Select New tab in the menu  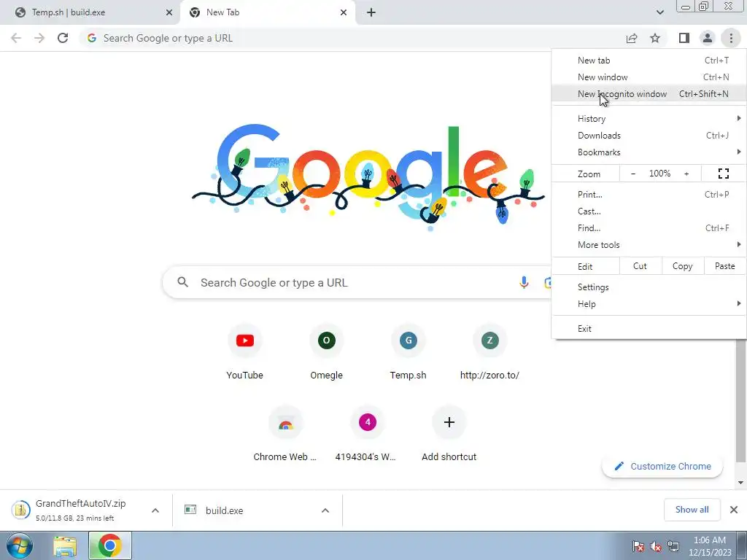(649, 61)
